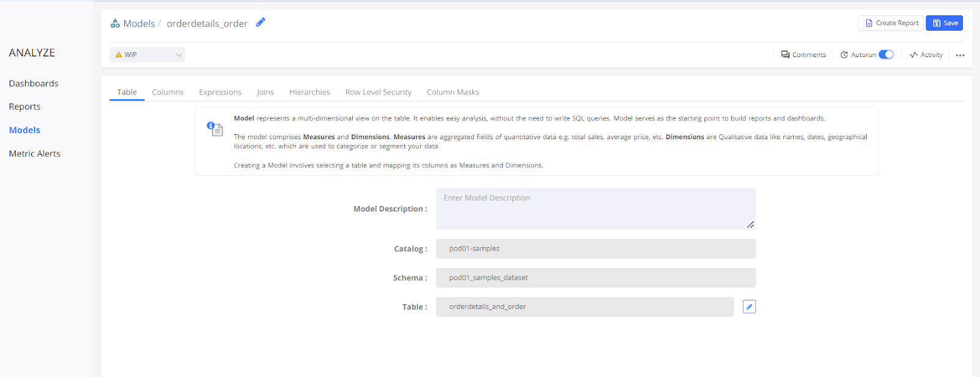Click the description textarea resize handle
The height and width of the screenshot is (377, 980).
tap(750, 224)
